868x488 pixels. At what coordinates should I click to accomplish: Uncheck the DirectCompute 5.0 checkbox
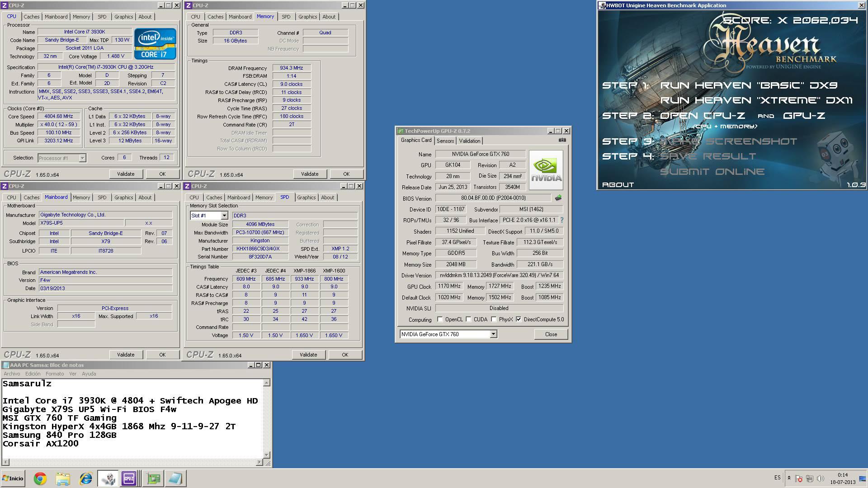tap(519, 319)
